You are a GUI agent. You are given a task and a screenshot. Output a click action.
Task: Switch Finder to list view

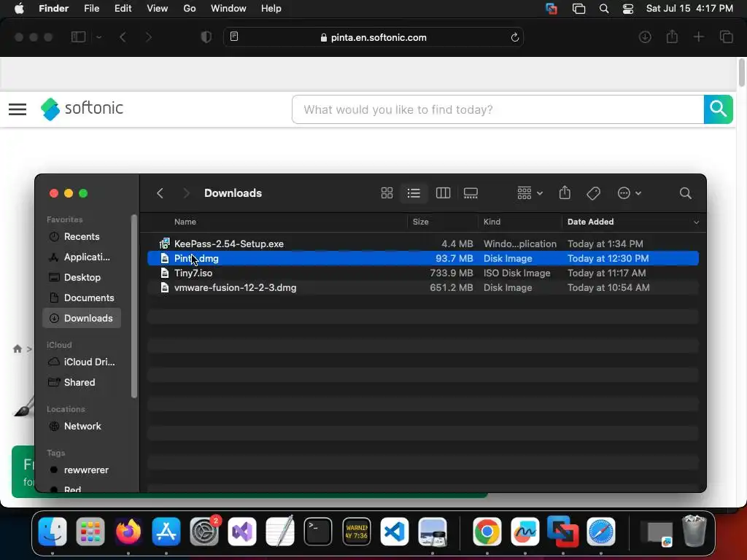[414, 192]
